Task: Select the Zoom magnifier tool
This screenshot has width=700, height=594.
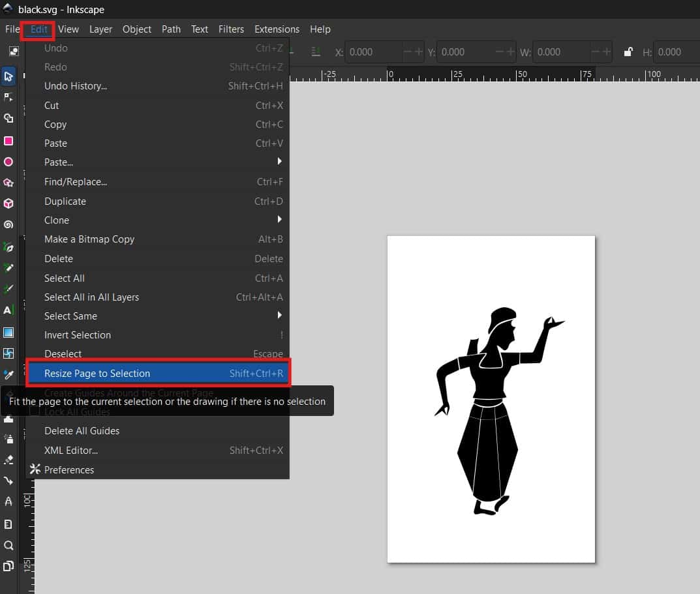Action: [8, 545]
